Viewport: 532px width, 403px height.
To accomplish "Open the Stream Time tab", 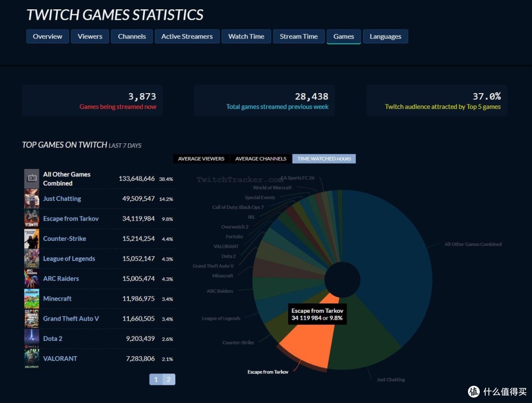I will pos(299,36).
